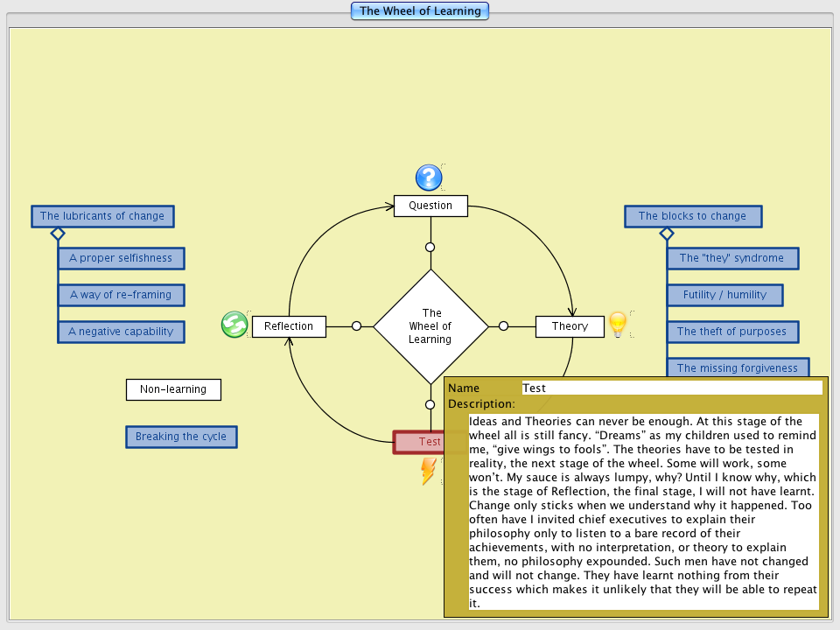Select the Question node

430,206
